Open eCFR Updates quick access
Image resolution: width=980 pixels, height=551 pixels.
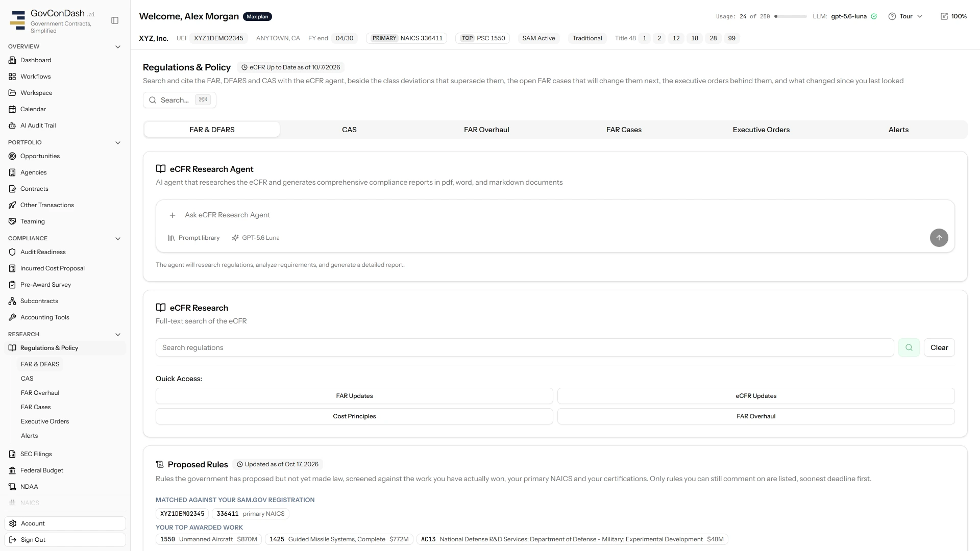click(x=756, y=396)
